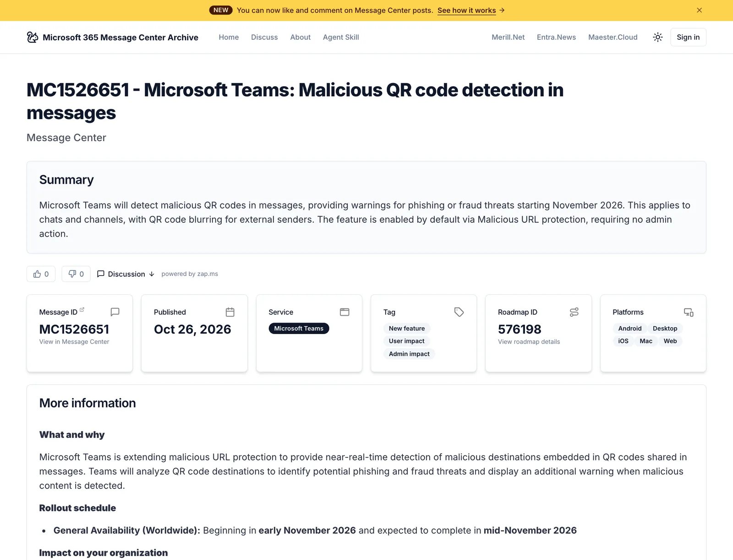Open the powered by zap.ms link
Screen dimensions: 733x560
pyautogui.click(x=190, y=274)
